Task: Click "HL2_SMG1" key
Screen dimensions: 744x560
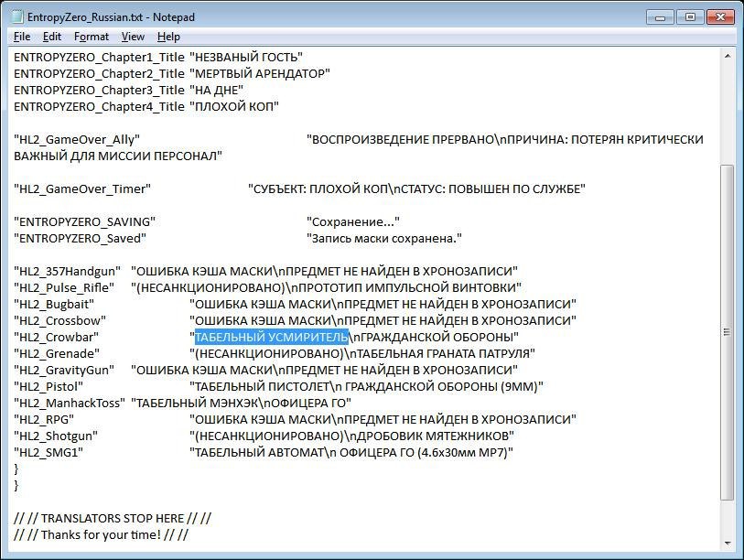Action: pos(49,452)
